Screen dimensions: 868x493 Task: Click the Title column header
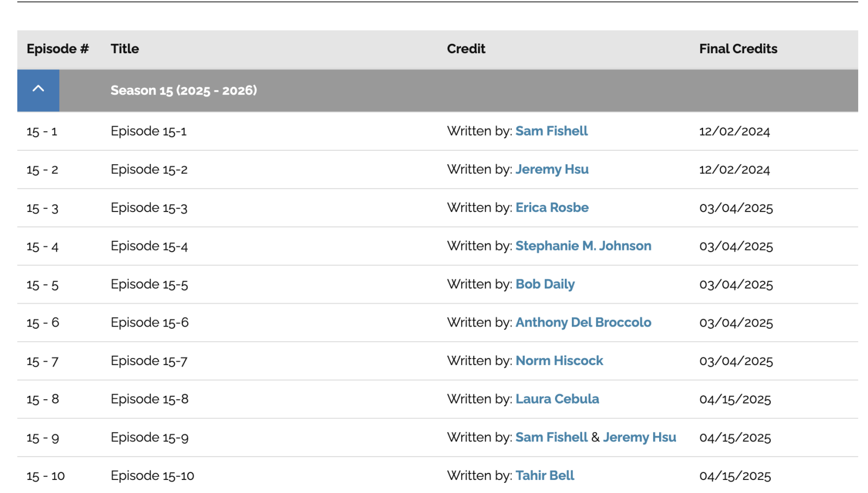pos(125,49)
